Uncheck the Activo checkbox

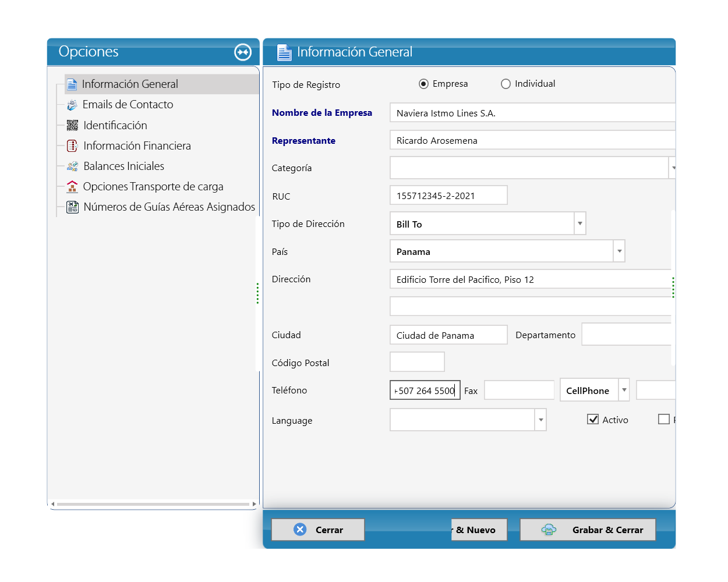[593, 419]
